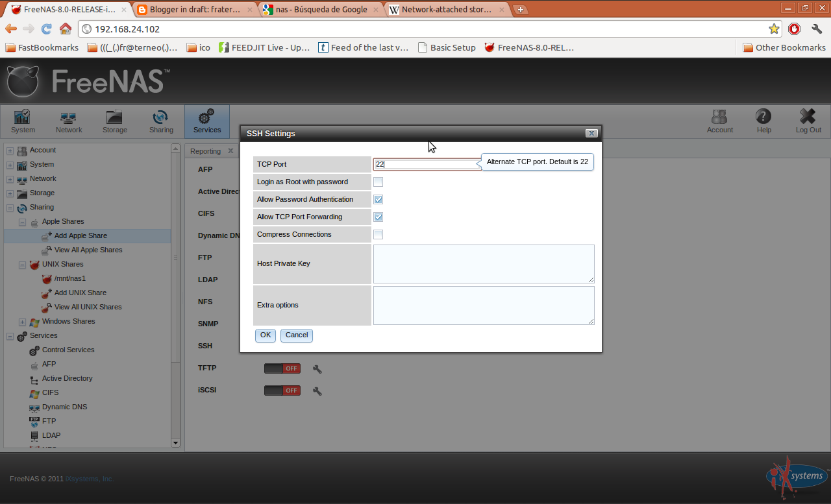This screenshot has height=504, width=831.
Task: Switch to the Reporting tab
Action: pyautogui.click(x=205, y=150)
